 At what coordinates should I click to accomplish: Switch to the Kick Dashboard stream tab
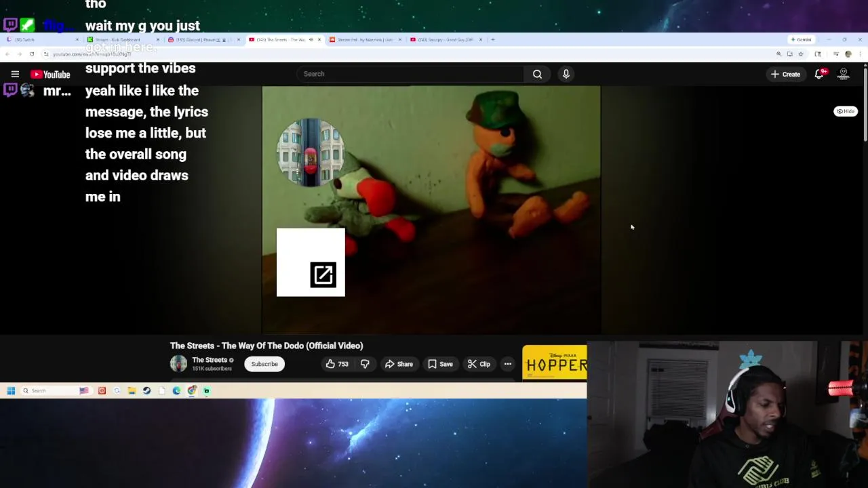click(122, 39)
